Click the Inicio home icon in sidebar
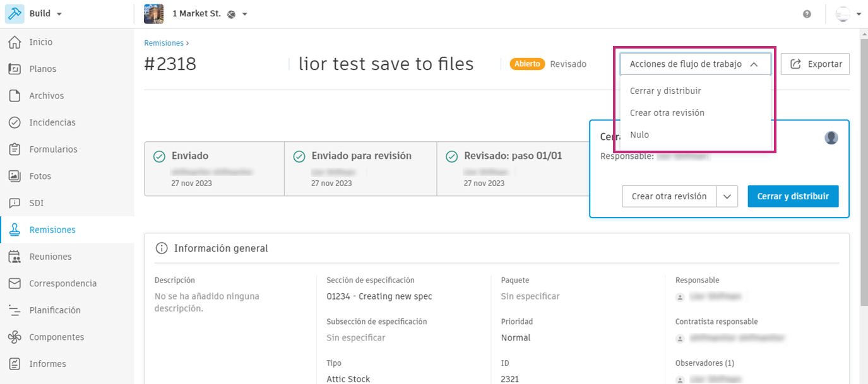The height and width of the screenshot is (384, 868). 15,42
